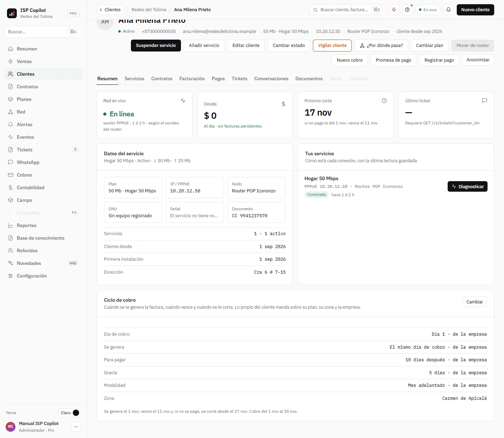Open Base de conocimiento in sidebar
This screenshot has width=504, height=438.
coord(43,238)
